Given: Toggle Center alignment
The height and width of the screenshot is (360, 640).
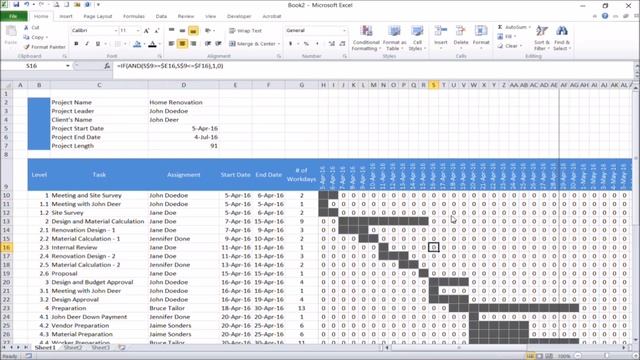Looking at the screenshot, I should [182, 44].
